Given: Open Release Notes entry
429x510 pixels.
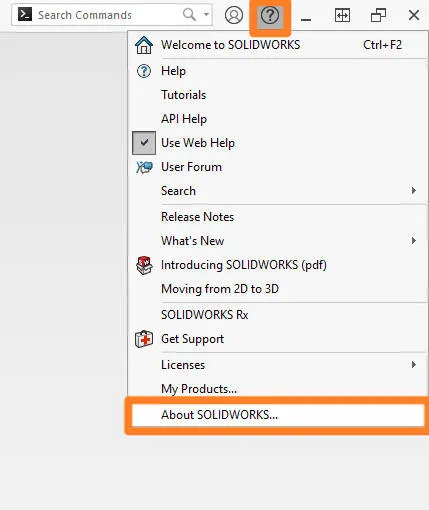Looking at the screenshot, I should tap(197, 217).
